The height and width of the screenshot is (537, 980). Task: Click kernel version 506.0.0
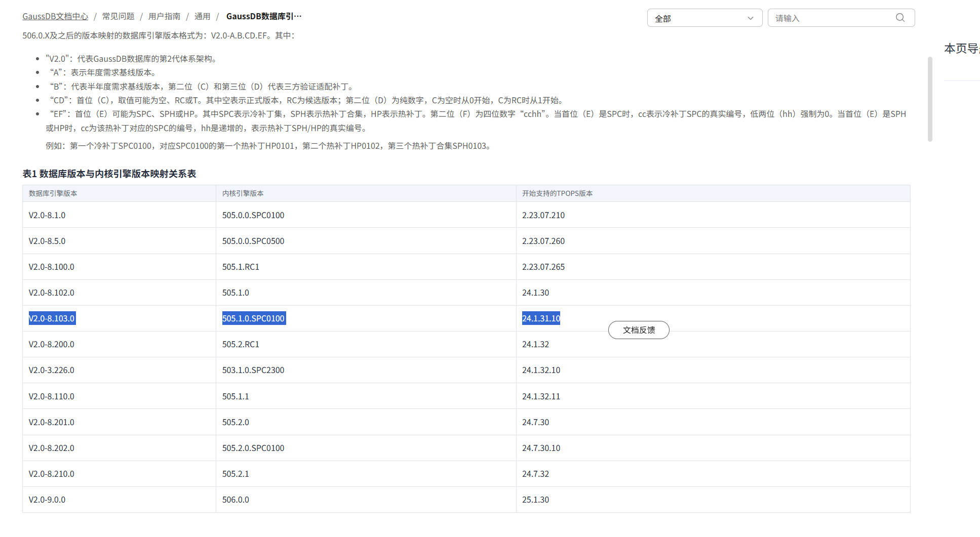(x=236, y=500)
